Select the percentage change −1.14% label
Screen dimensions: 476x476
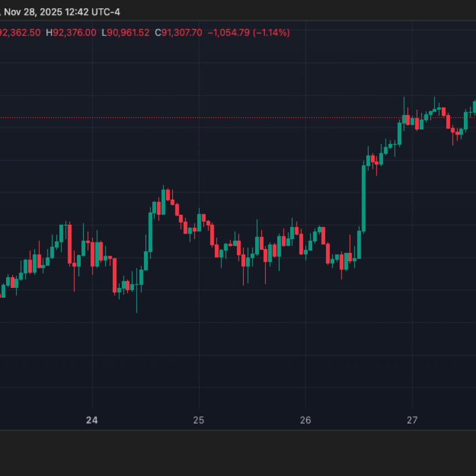click(x=270, y=33)
